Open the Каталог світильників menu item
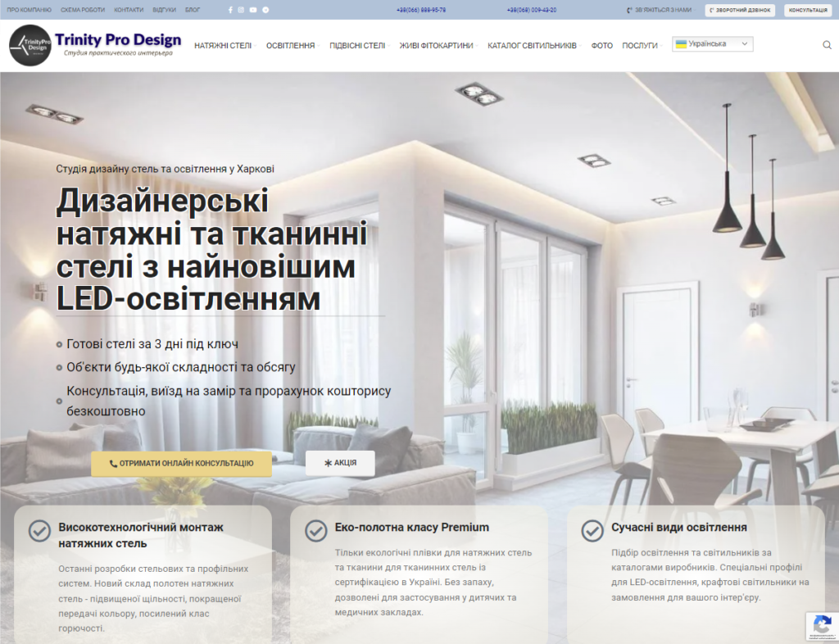 click(533, 46)
